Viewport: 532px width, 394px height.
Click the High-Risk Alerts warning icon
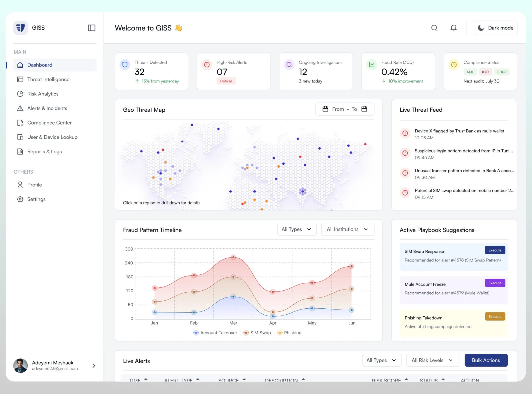207,65
